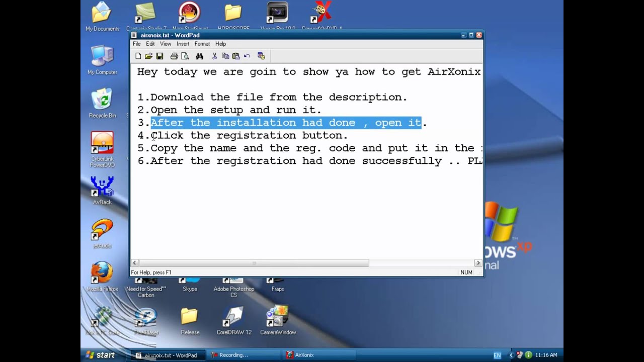The height and width of the screenshot is (362, 644).
Task: Click horizontal scrollbar right arrow in WordPad
Action: pyautogui.click(x=478, y=263)
